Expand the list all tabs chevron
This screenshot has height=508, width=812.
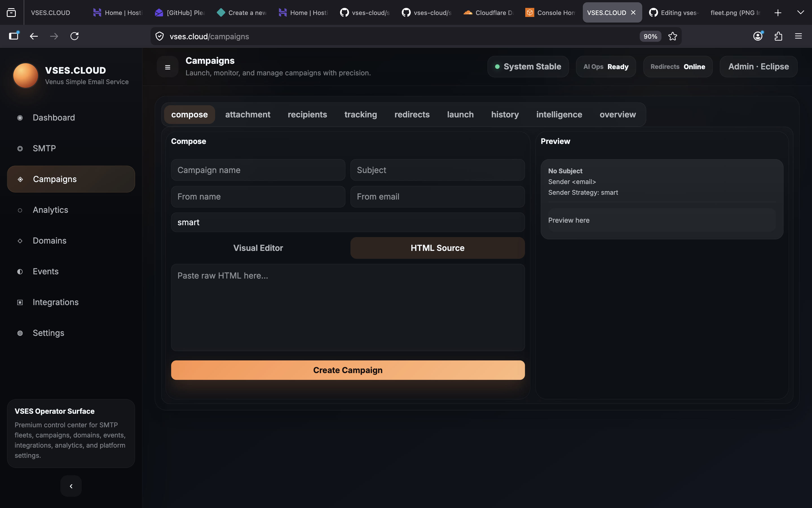[x=801, y=12]
